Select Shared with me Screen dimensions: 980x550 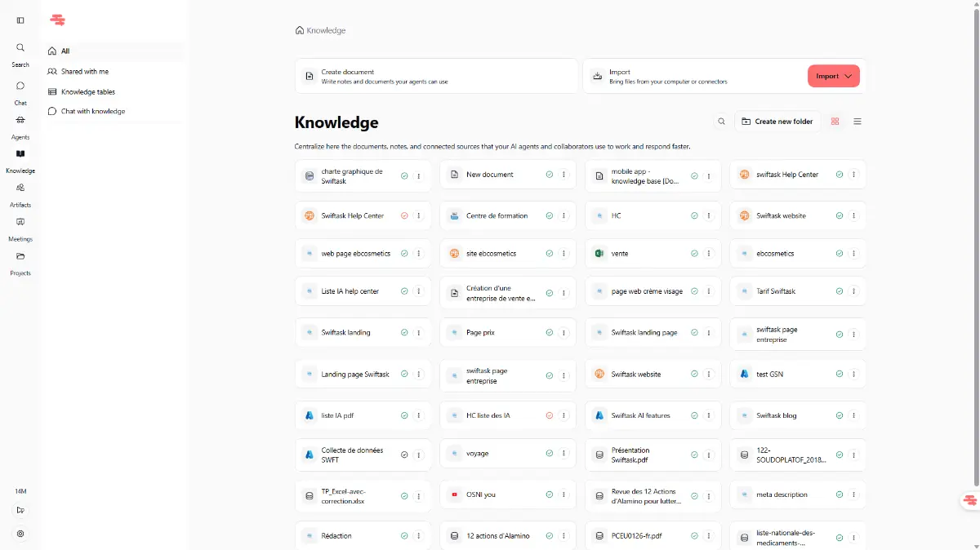pyautogui.click(x=114, y=72)
